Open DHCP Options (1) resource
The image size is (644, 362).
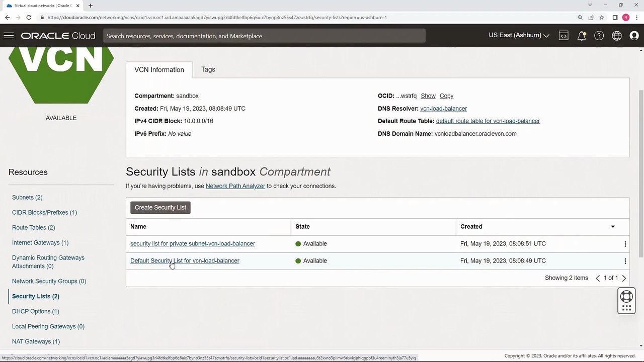point(36,312)
